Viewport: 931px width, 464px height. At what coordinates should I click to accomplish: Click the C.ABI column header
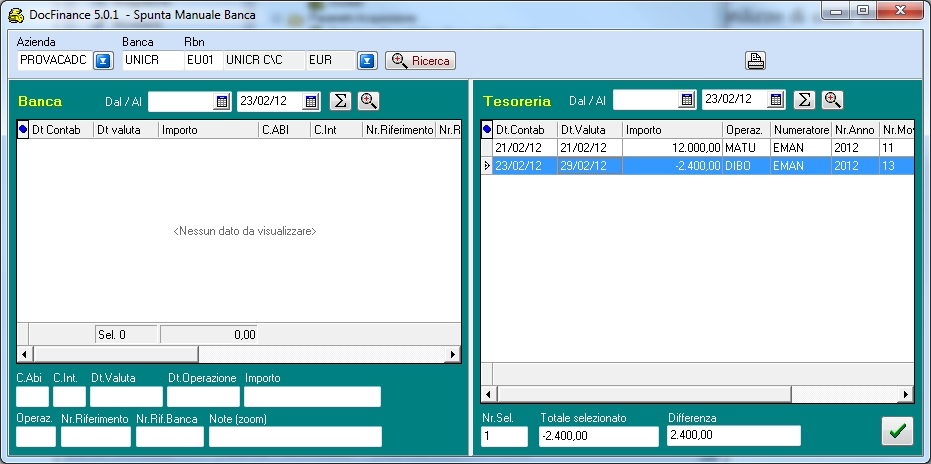pyautogui.click(x=284, y=130)
